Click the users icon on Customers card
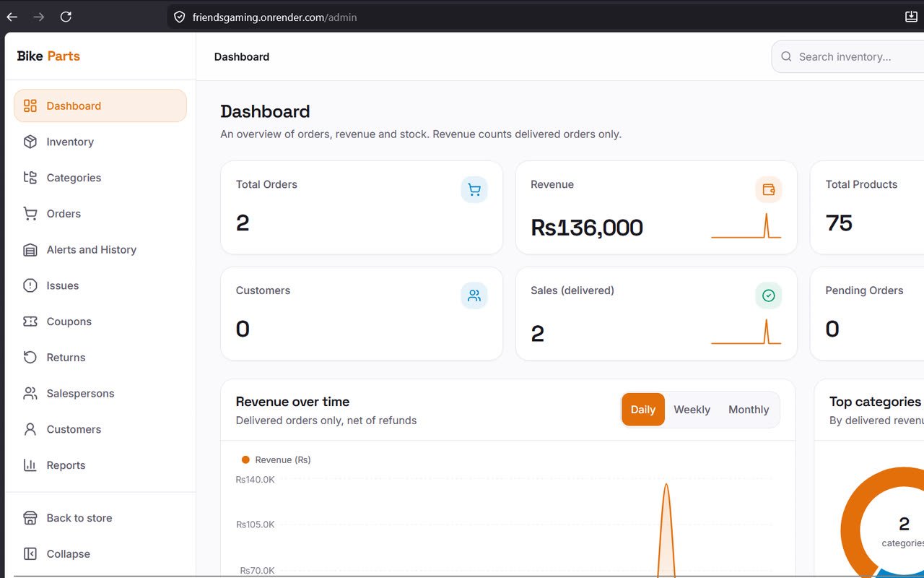Image resolution: width=924 pixels, height=578 pixels. click(x=474, y=296)
